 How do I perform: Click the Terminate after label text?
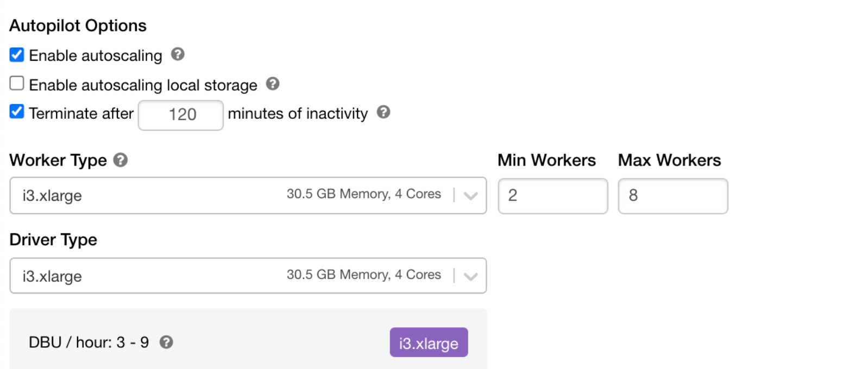[81, 113]
